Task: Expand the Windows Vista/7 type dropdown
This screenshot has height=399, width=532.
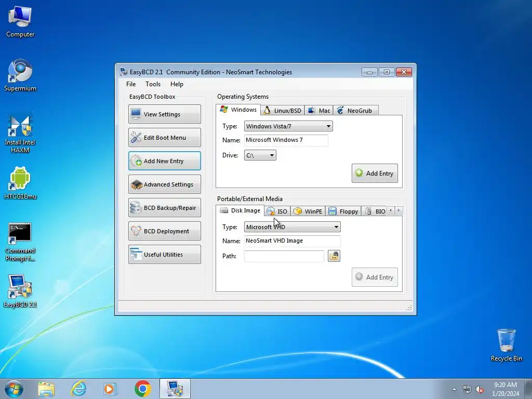Action: tap(288, 126)
